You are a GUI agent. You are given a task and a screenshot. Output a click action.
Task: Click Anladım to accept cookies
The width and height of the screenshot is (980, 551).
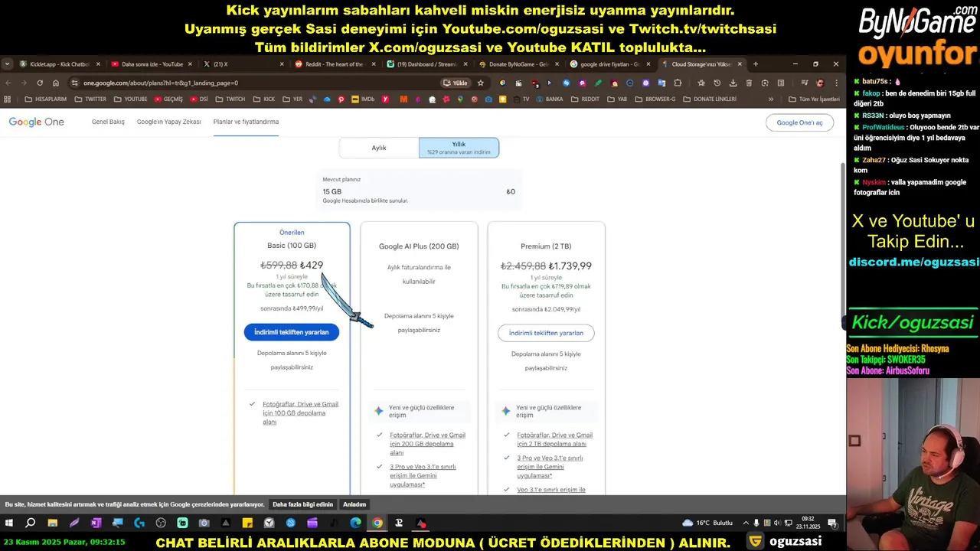click(354, 504)
